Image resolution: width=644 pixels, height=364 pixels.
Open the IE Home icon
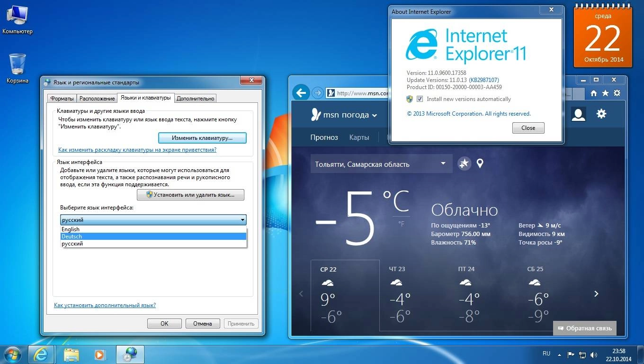tap(594, 93)
